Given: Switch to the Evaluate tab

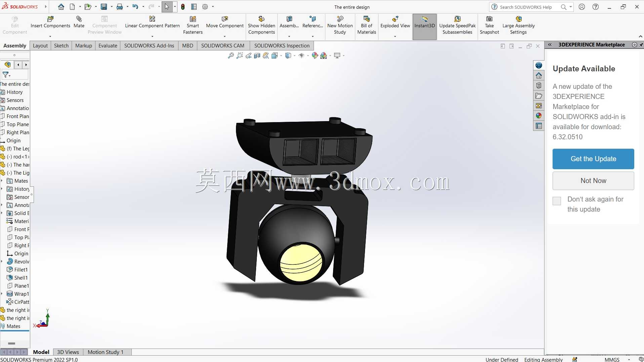Looking at the screenshot, I should [x=108, y=45].
